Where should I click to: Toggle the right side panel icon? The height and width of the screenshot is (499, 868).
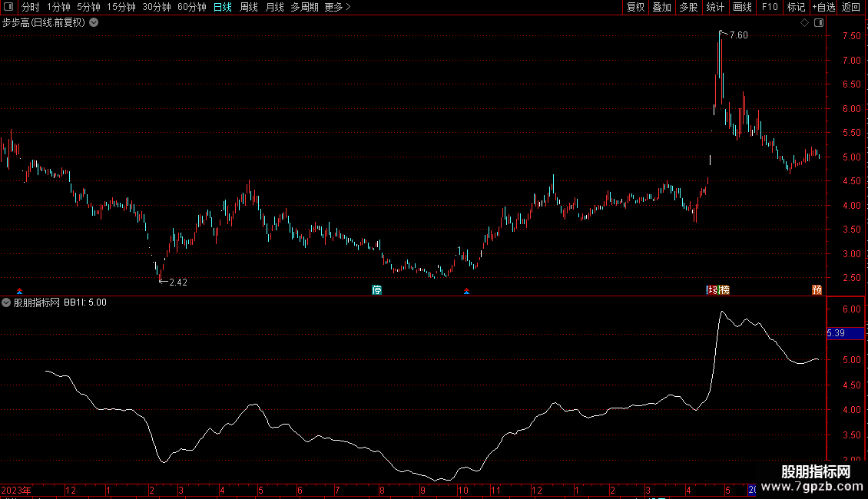coord(819,23)
